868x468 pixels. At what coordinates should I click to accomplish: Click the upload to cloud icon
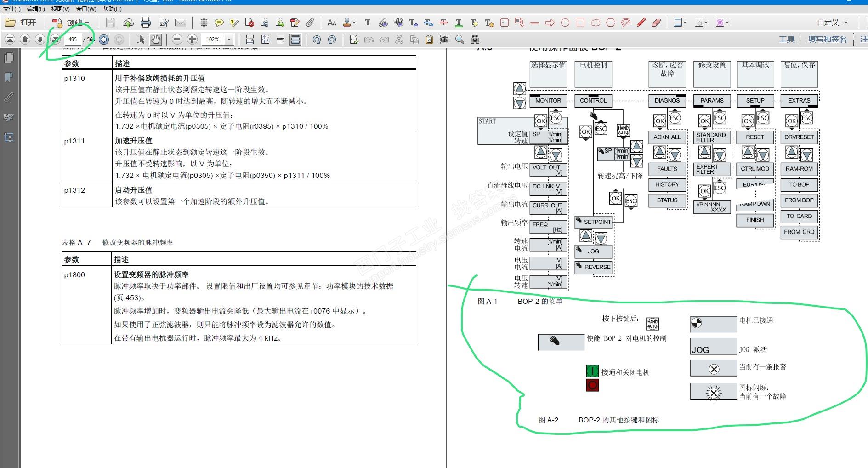128,23
